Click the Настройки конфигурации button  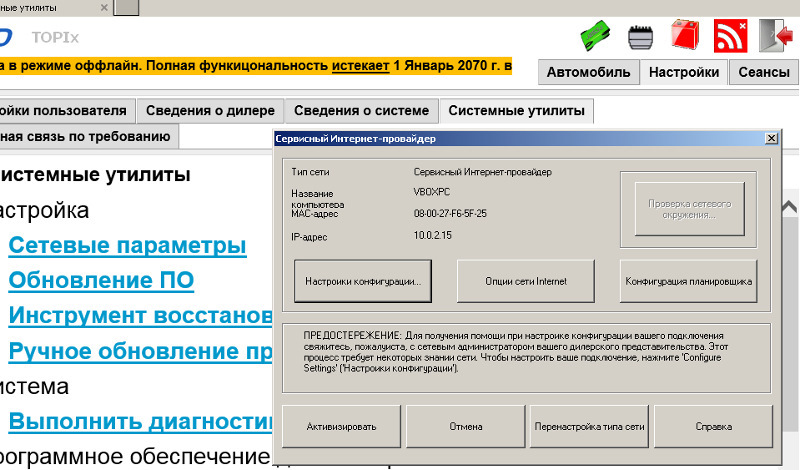tap(363, 281)
